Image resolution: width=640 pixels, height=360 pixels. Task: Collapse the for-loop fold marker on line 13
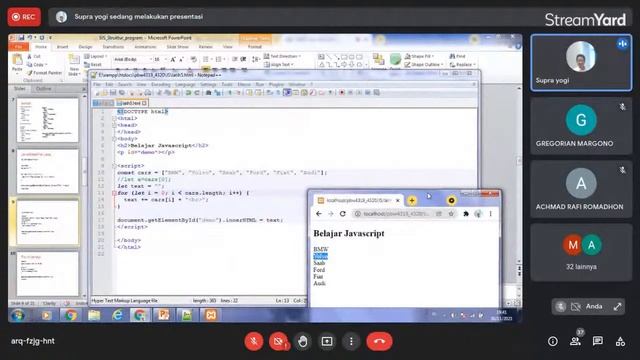point(114,193)
